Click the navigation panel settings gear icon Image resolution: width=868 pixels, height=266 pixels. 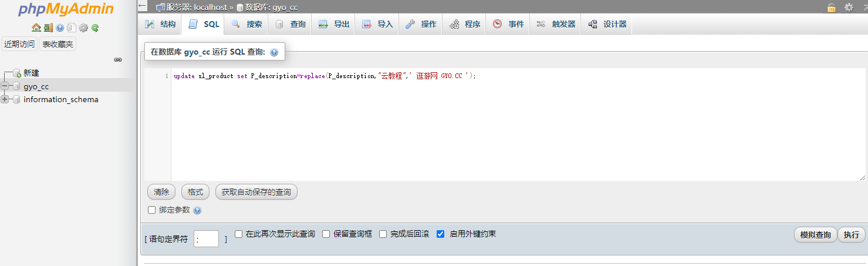83,28
